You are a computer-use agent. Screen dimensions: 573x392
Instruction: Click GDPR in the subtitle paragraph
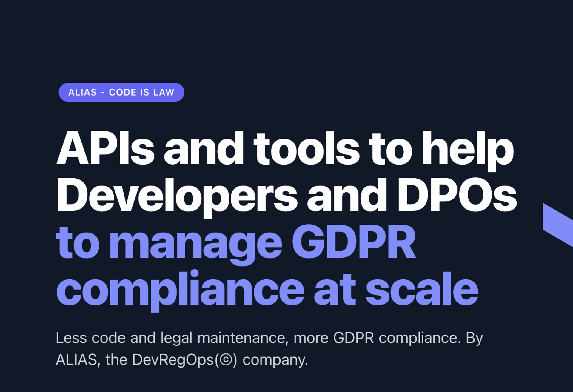353,338
